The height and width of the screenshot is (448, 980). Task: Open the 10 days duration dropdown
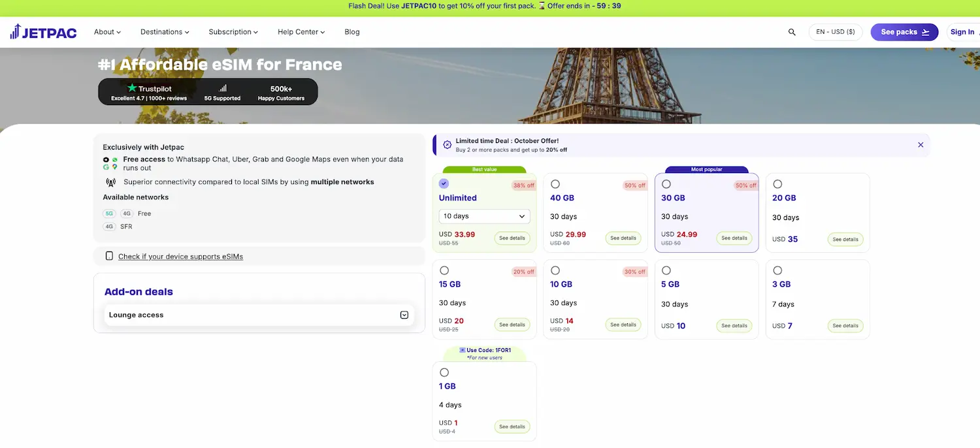[x=483, y=216]
